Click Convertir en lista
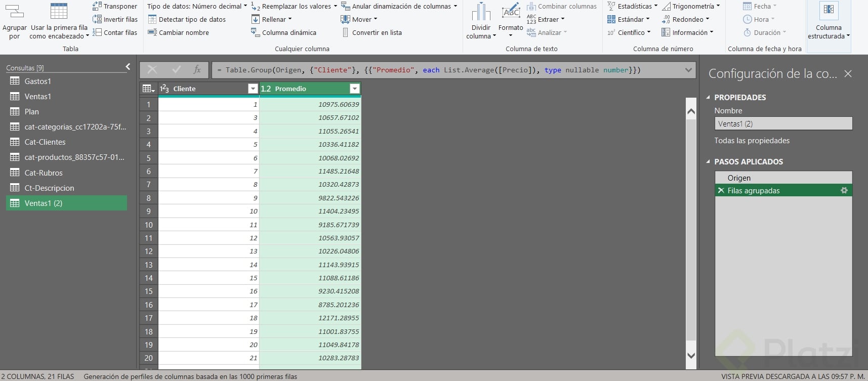This screenshot has width=868, height=381. [x=371, y=32]
